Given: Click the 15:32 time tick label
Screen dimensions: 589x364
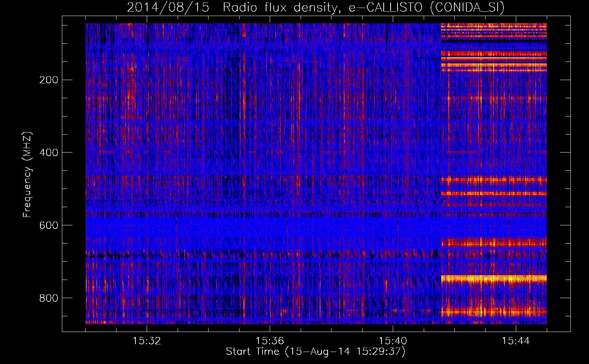Looking at the screenshot, I should (x=147, y=341).
